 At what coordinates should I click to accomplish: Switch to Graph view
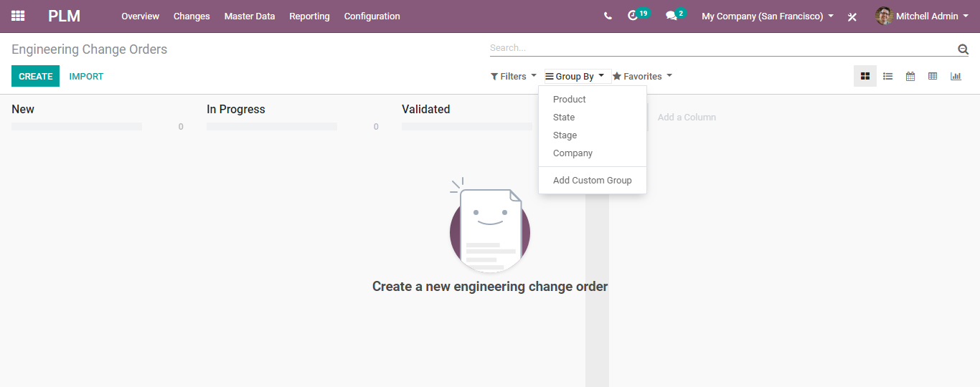point(956,76)
